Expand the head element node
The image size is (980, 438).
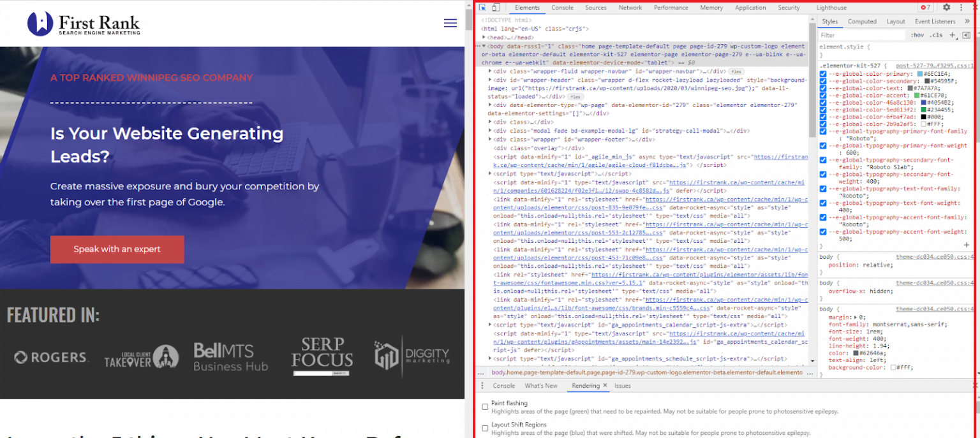(485, 38)
